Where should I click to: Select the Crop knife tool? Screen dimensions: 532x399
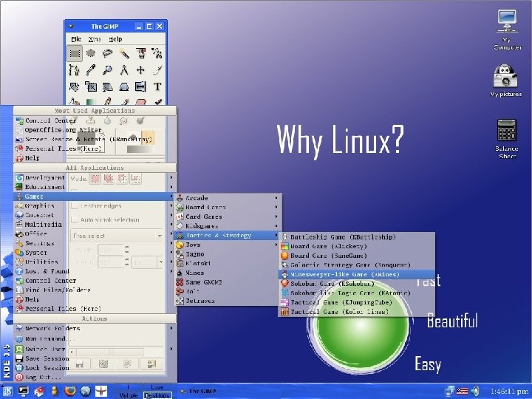(157, 70)
